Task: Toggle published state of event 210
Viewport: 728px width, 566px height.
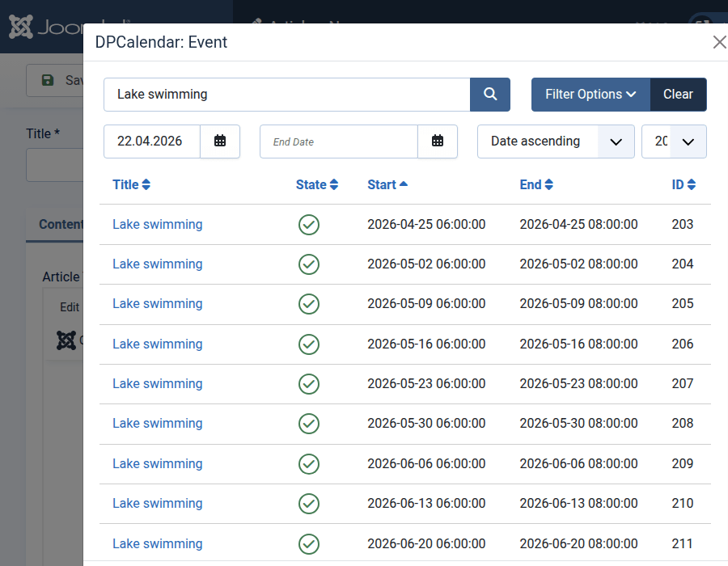Action: (309, 504)
